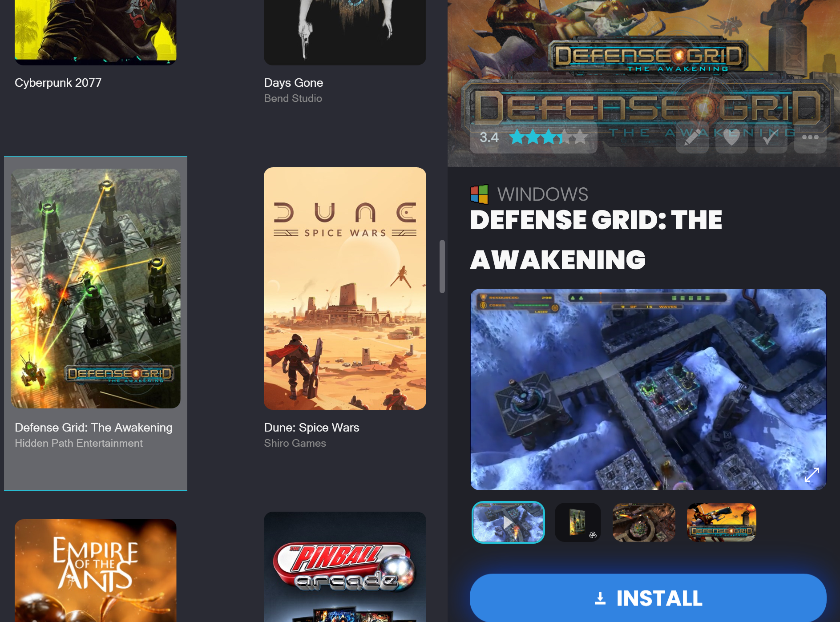
Task: Click the pencil edit icon
Action: [x=692, y=137]
